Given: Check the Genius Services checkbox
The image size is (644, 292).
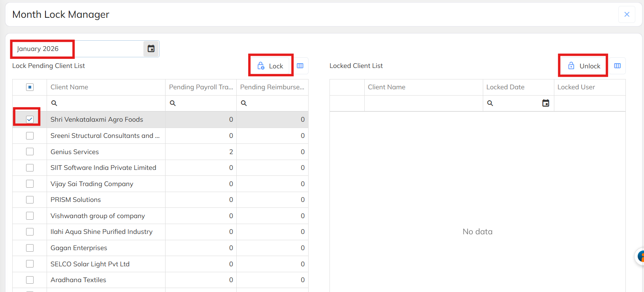Looking at the screenshot, I should click(x=30, y=152).
